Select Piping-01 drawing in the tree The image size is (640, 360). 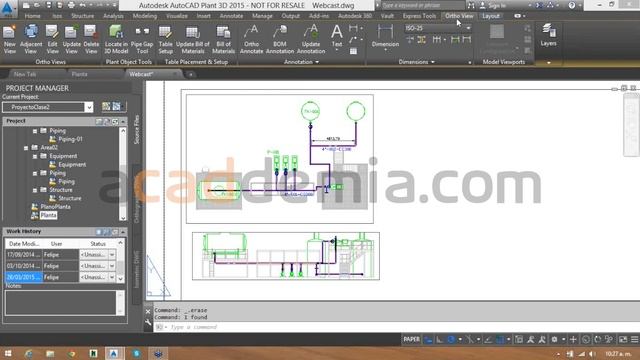[70, 139]
